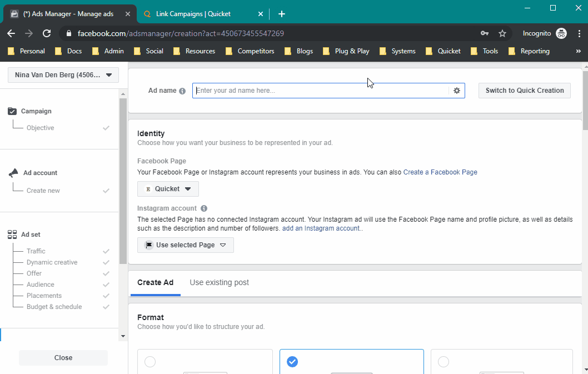The width and height of the screenshot is (588, 374).
Task: Open the Admin bookmarks folder
Action: pyautogui.click(x=108, y=51)
